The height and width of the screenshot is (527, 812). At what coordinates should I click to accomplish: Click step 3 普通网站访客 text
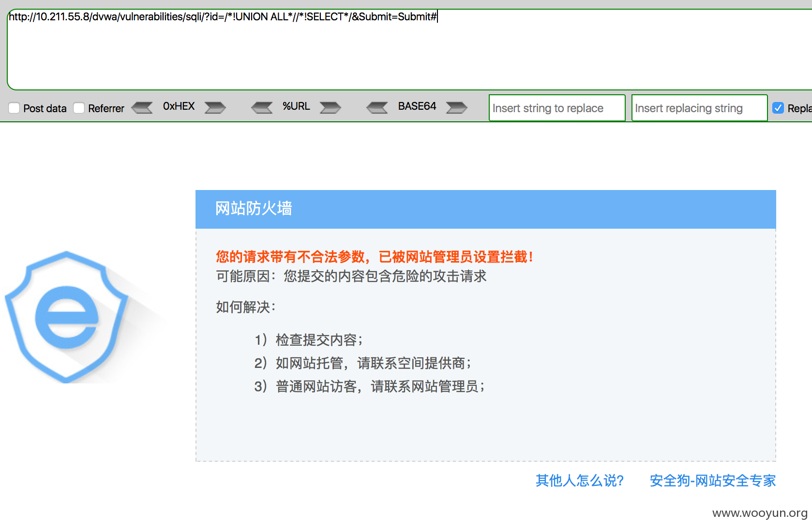tap(370, 386)
